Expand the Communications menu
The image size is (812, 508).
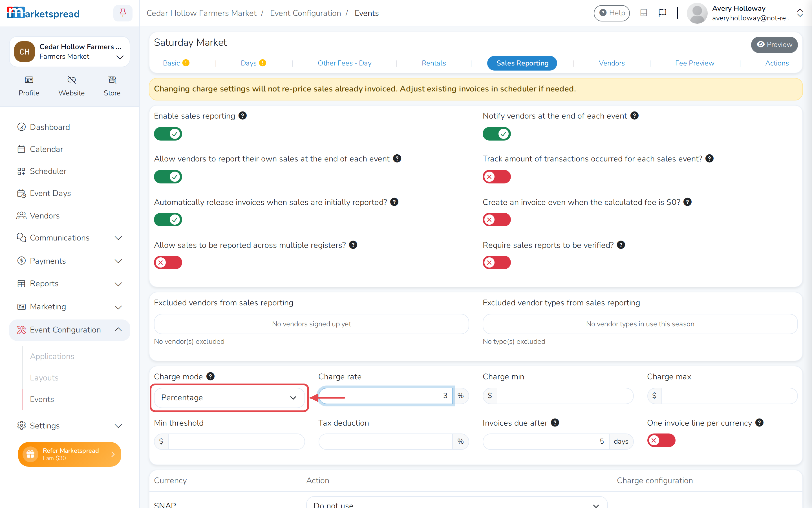click(x=69, y=238)
